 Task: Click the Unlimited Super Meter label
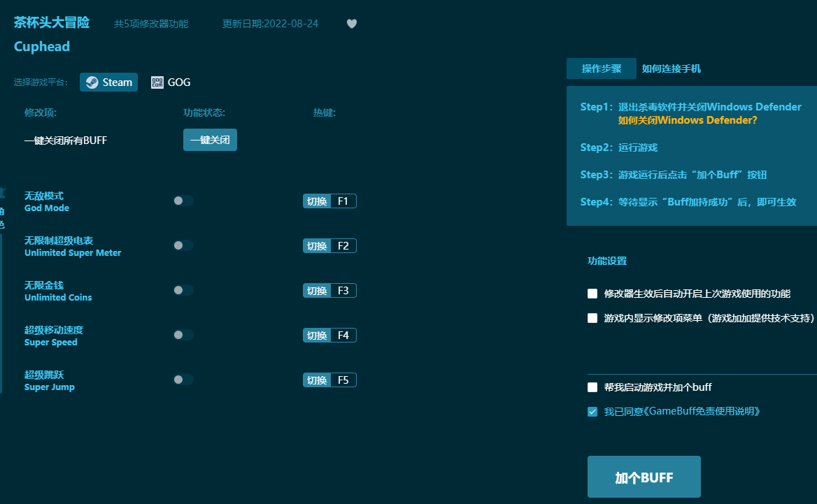[x=73, y=253]
